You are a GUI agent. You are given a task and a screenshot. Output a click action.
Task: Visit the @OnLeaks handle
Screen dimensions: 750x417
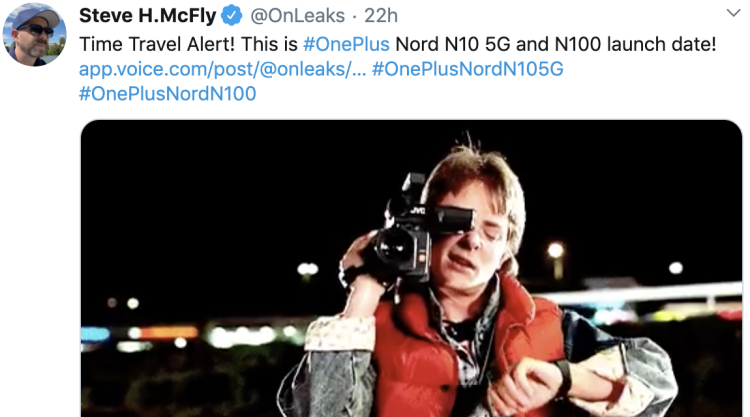[x=298, y=16]
